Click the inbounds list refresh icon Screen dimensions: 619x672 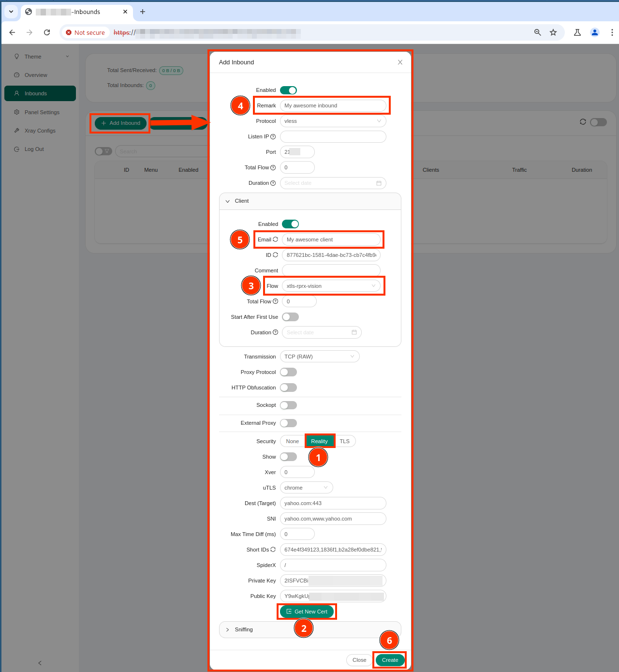click(583, 122)
